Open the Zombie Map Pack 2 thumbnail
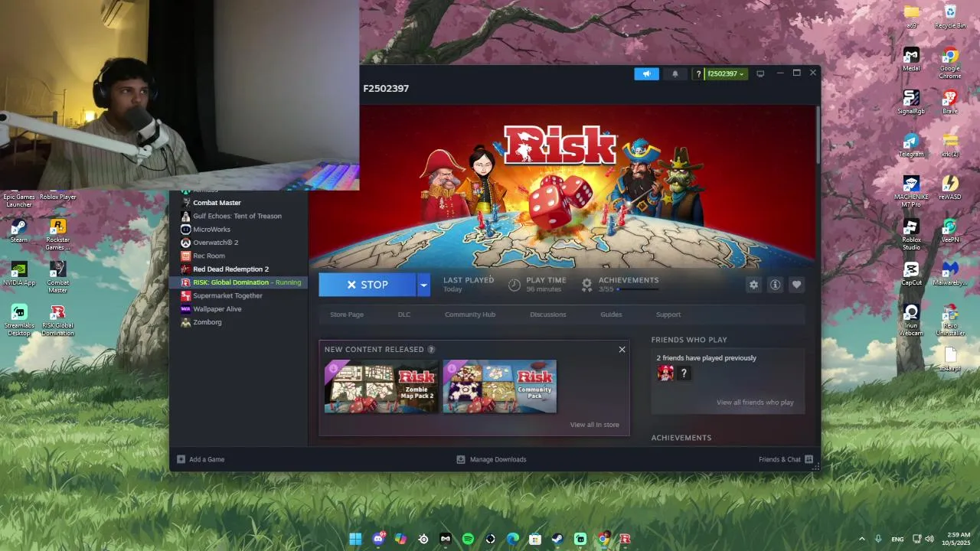The height and width of the screenshot is (551, 980). click(381, 386)
